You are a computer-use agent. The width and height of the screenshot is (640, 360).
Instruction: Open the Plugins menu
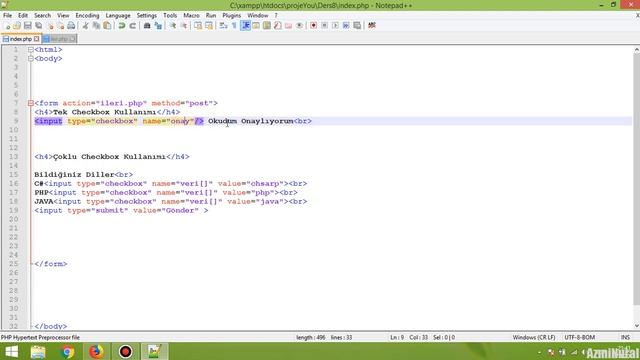click(231, 16)
